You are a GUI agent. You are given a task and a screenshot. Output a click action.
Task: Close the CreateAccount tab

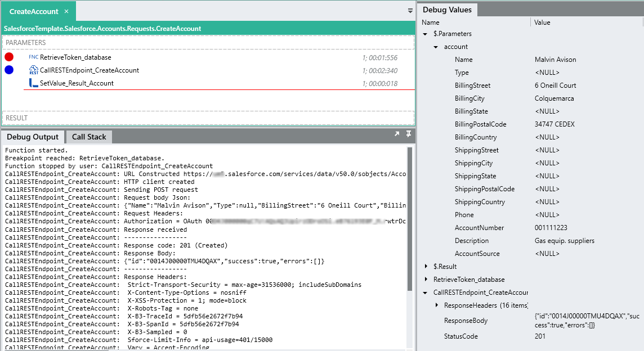(x=66, y=11)
